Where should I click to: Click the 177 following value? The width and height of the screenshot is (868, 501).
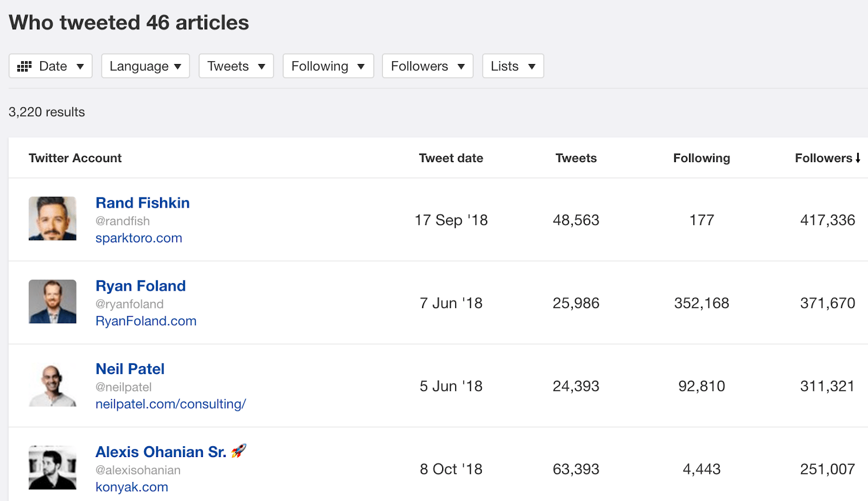point(702,220)
